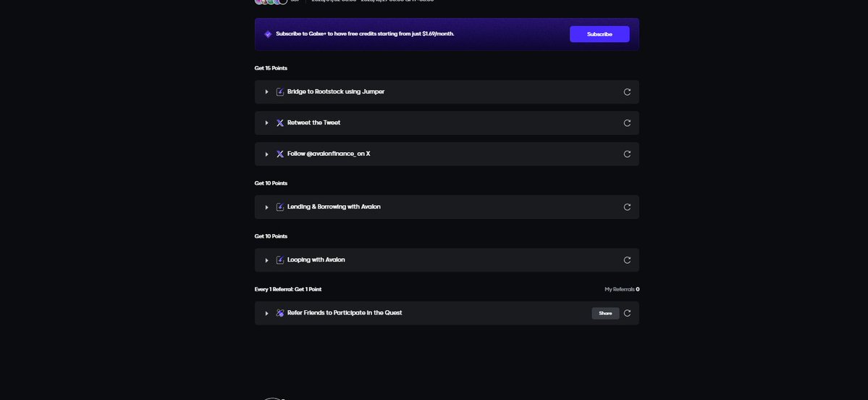Expand the Retweet the Tweet task arrow

point(266,123)
